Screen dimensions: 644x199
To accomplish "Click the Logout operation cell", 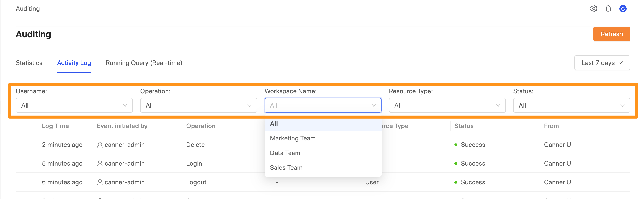I will pos(196,182).
